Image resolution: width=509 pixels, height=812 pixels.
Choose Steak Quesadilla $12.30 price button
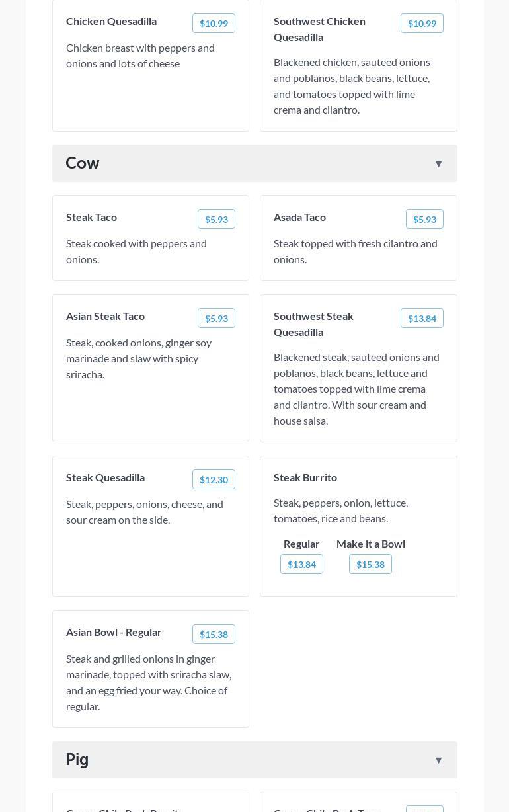214,480
